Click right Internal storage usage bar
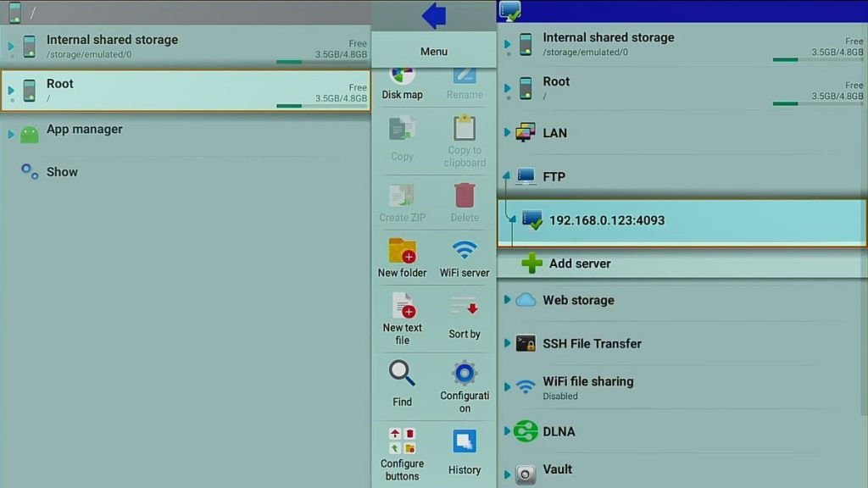The height and width of the screenshot is (488, 868). click(x=818, y=59)
